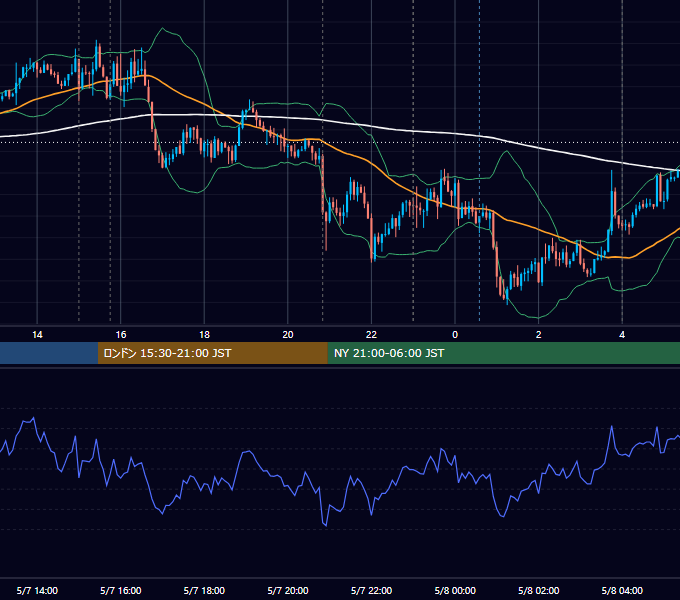
Task: Click the hour label 14 on price chart axis
Action: click(37, 335)
